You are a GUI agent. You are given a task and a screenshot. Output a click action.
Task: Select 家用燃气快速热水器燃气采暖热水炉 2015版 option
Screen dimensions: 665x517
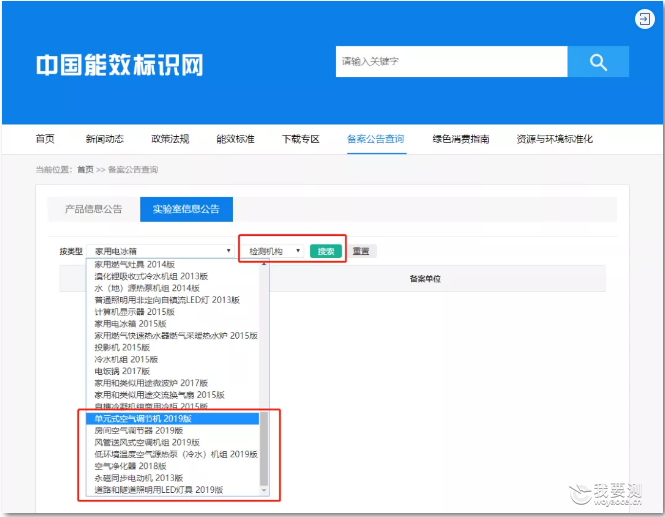173,336
